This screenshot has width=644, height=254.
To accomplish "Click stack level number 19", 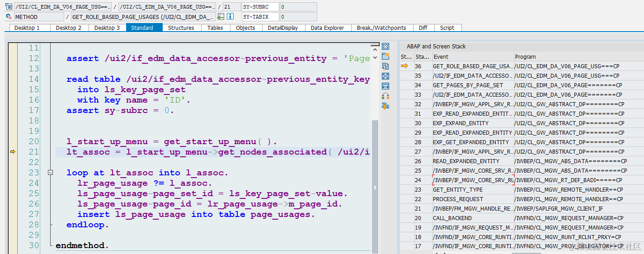I will (x=418, y=227).
